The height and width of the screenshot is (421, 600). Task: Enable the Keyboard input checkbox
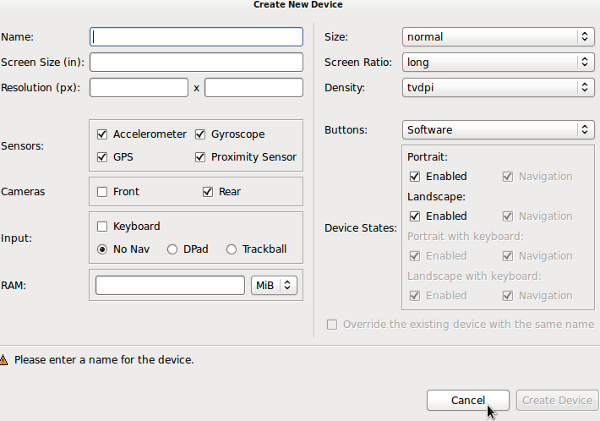(x=102, y=226)
